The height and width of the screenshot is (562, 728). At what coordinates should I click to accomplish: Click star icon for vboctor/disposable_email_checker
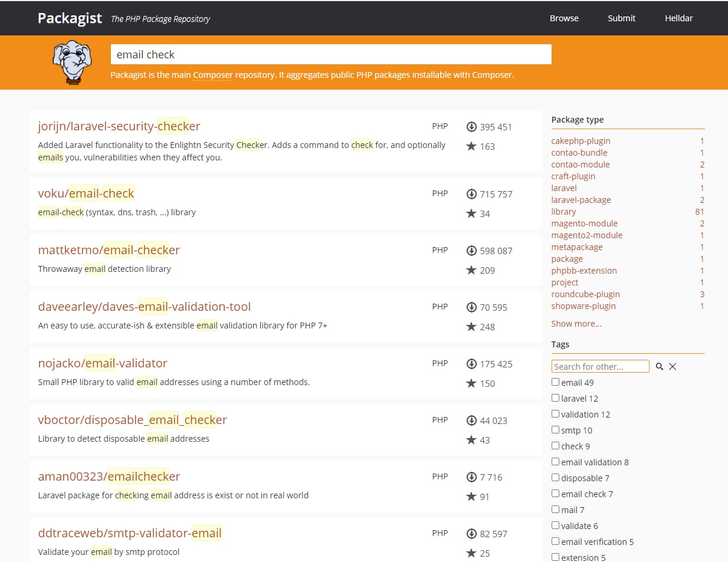(x=471, y=440)
